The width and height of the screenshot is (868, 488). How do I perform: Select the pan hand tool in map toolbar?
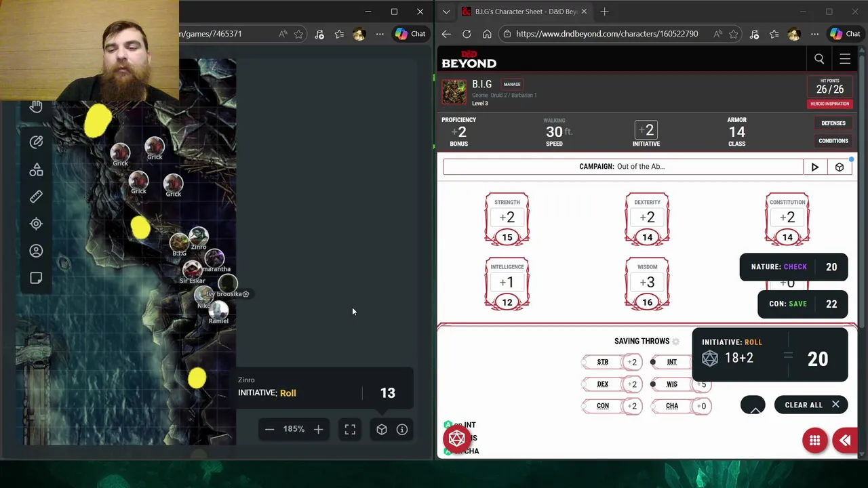pos(36,106)
